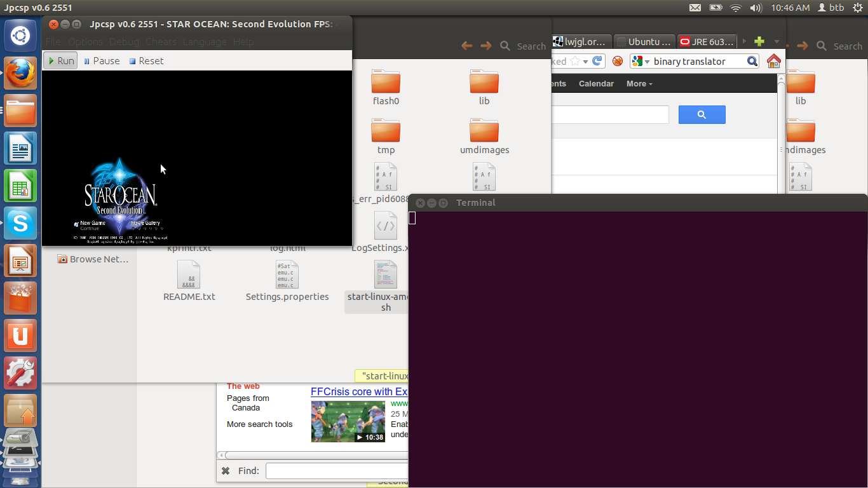Click Search in the left file manager
This screenshot has width=868, height=488.
click(524, 46)
